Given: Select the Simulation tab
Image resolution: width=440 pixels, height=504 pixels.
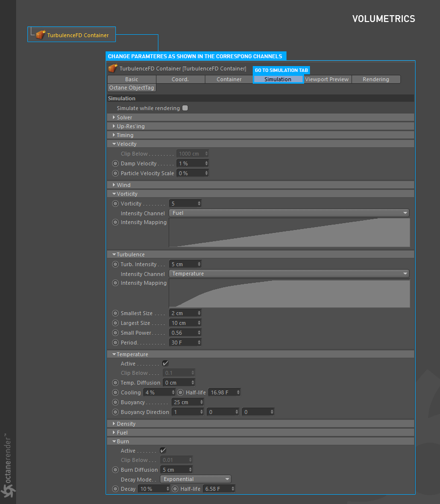Looking at the screenshot, I should (x=278, y=79).
